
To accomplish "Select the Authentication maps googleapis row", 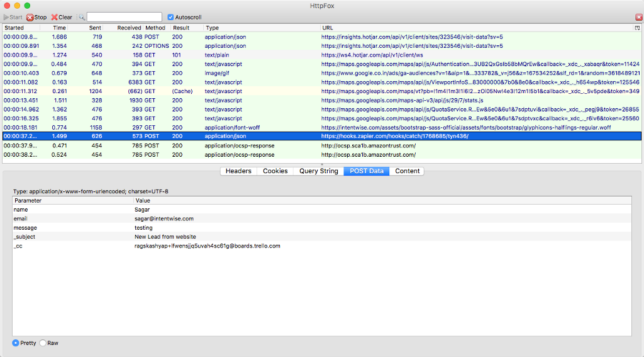I will pos(322,64).
